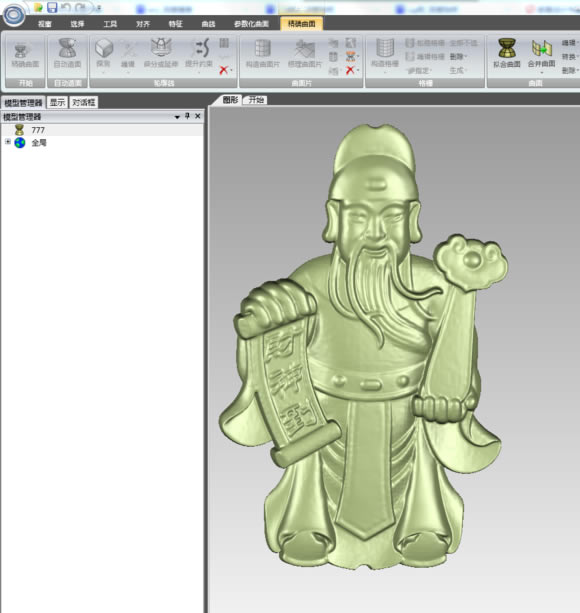Open the 合并曲面 dropdown arrow

pyautogui.click(x=542, y=73)
